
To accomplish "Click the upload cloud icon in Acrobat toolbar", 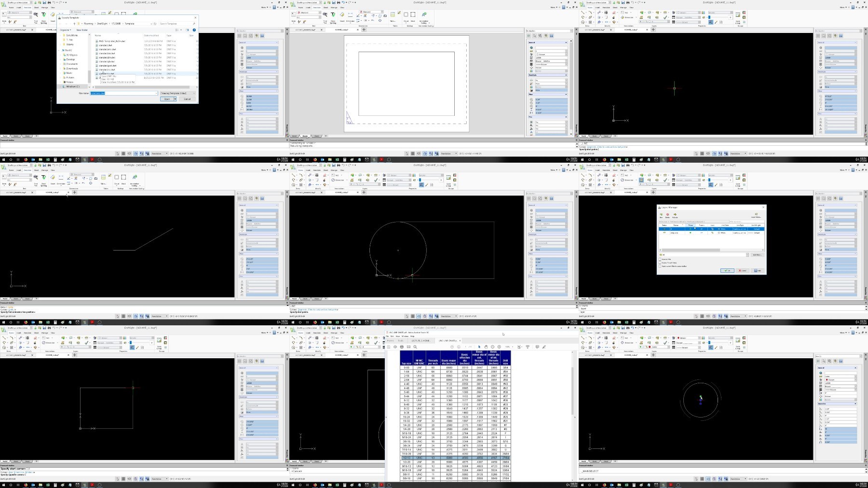I will [x=395, y=347].
